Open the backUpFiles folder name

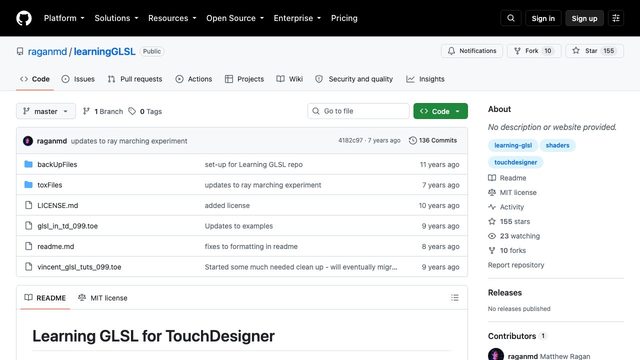[x=57, y=164]
